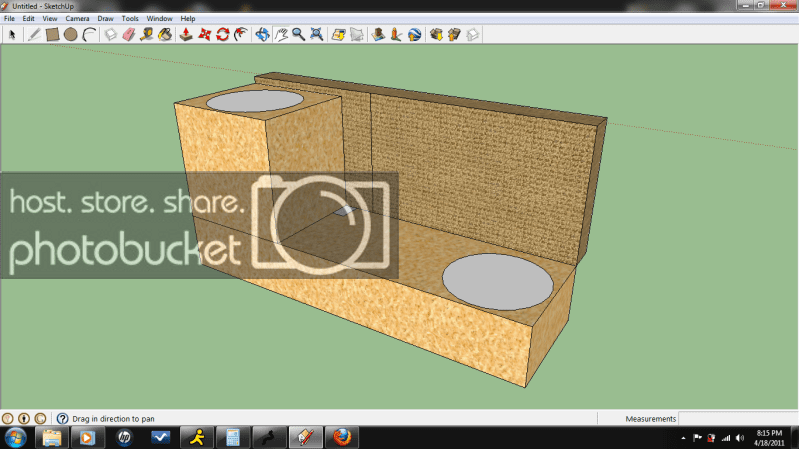This screenshot has height=449, width=799.
Task: Click the round cutout on the low box
Action: 497,282
